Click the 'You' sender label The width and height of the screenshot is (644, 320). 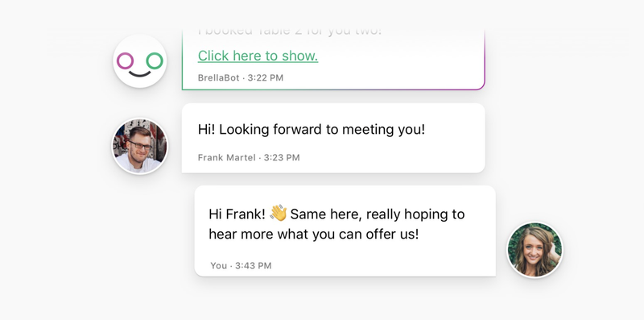(219, 266)
